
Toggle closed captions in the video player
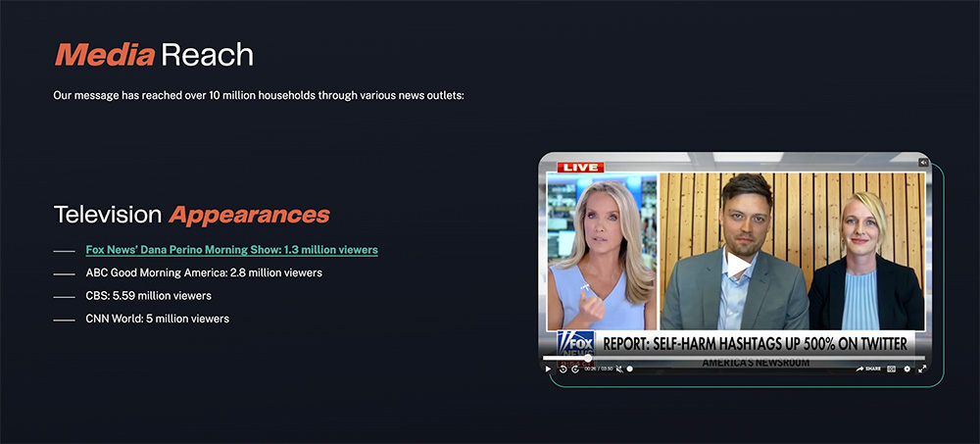[x=891, y=369]
